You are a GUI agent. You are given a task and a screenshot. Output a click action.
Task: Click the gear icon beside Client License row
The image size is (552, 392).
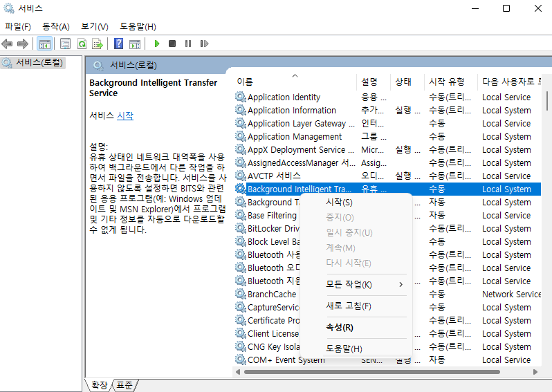pos(241,333)
